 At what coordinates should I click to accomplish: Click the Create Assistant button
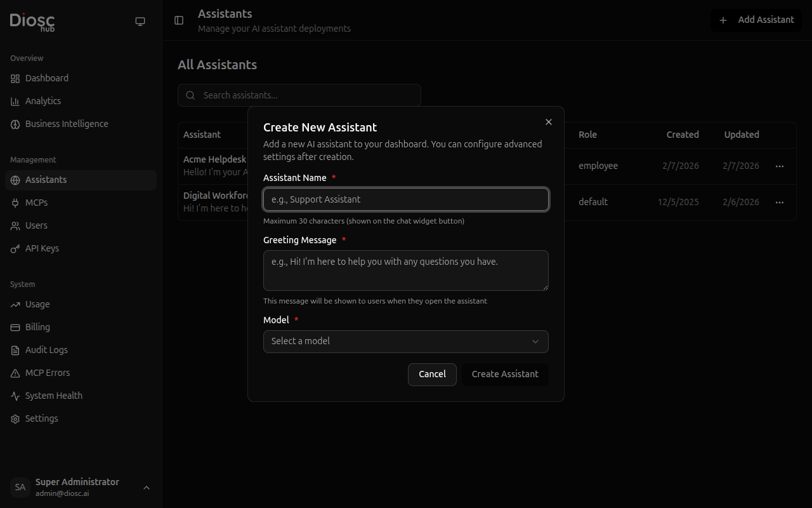click(x=505, y=374)
